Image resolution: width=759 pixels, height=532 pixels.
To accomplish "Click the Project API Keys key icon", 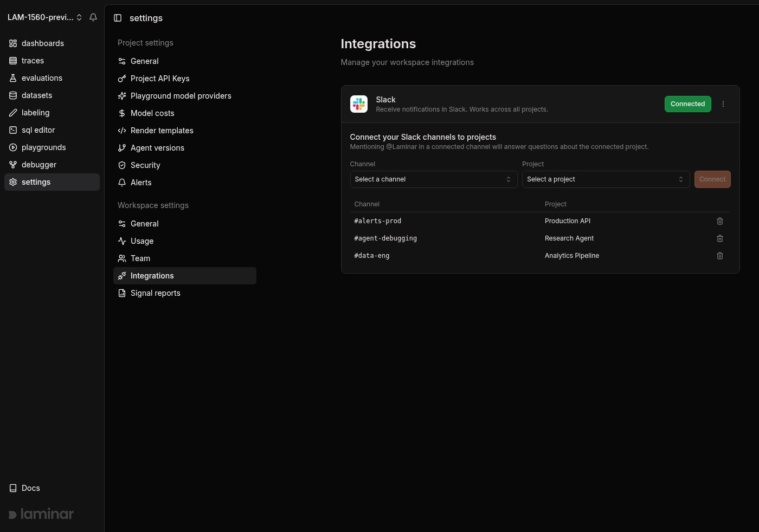I will point(122,79).
